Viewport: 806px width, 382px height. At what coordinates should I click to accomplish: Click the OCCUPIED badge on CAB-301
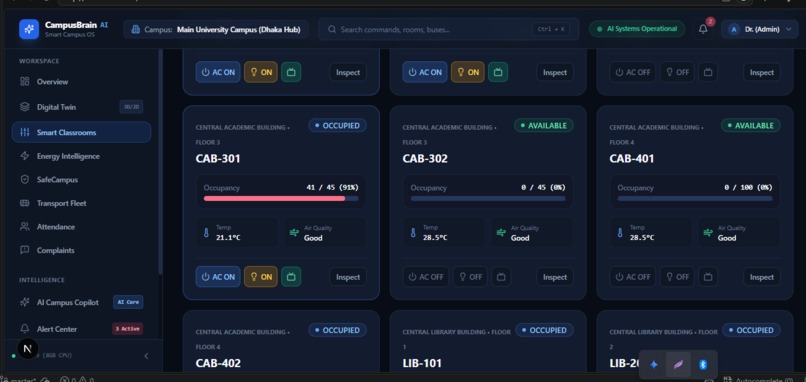click(x=338, y=125)
